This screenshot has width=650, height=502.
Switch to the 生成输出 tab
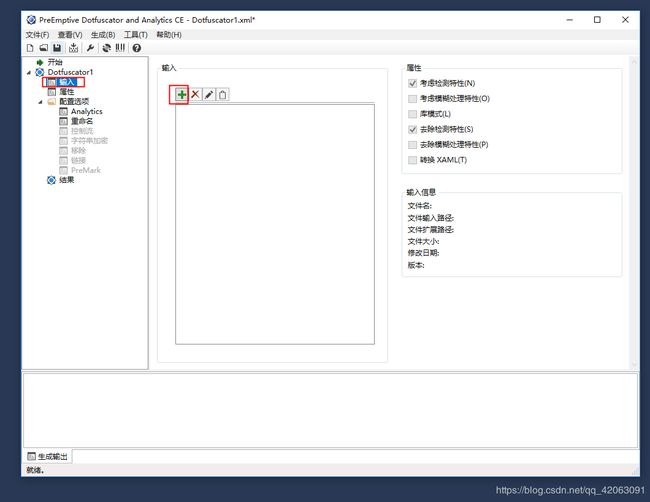click(47, 456)
